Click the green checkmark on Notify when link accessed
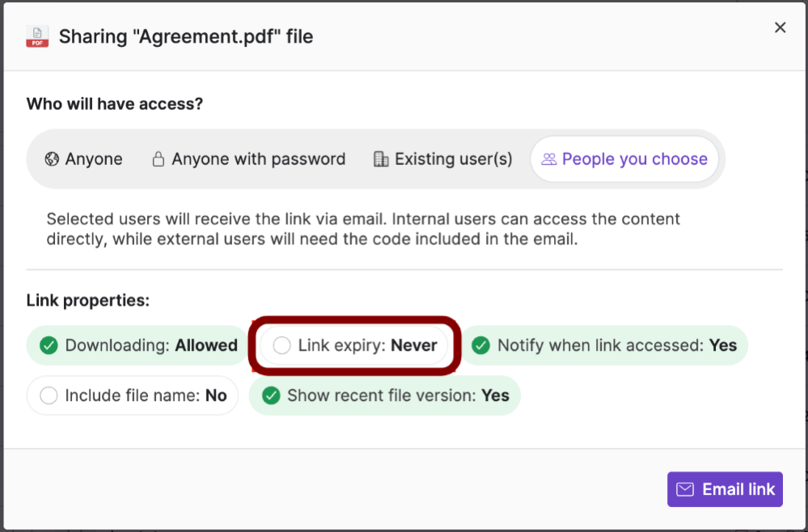Image resolution: width=808 pixels, height=532 pixels. click(481, 345)
